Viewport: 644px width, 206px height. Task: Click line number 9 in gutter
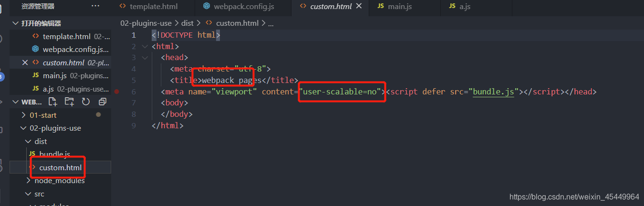coord(134,125)
